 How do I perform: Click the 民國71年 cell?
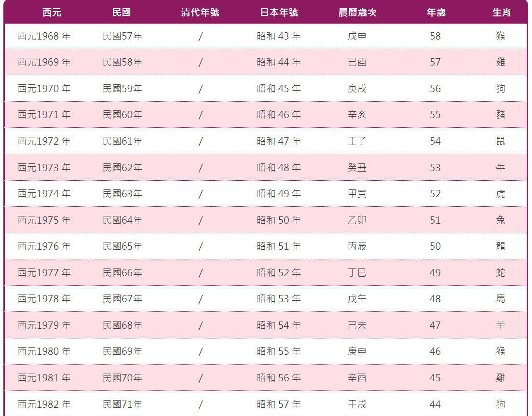point(122,404)
